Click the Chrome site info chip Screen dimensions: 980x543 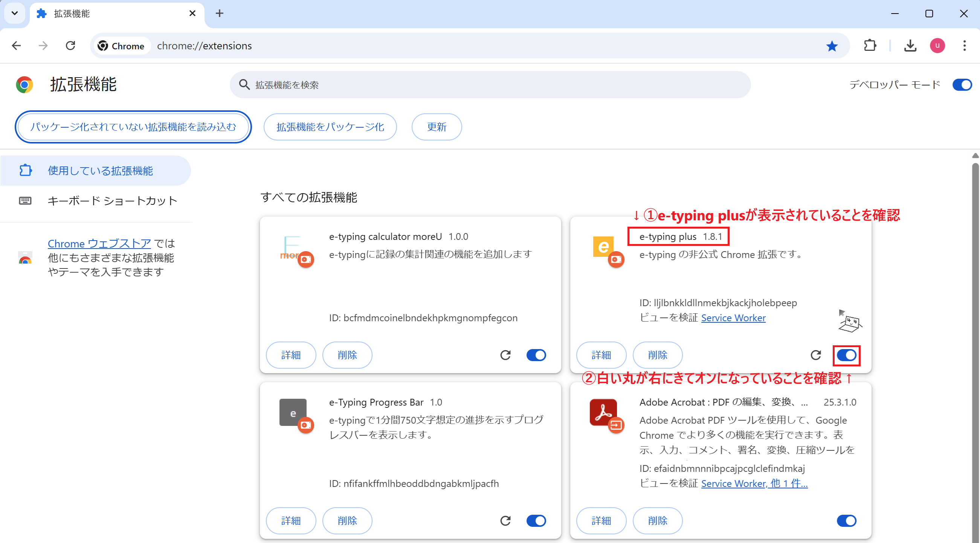[121, 46]
